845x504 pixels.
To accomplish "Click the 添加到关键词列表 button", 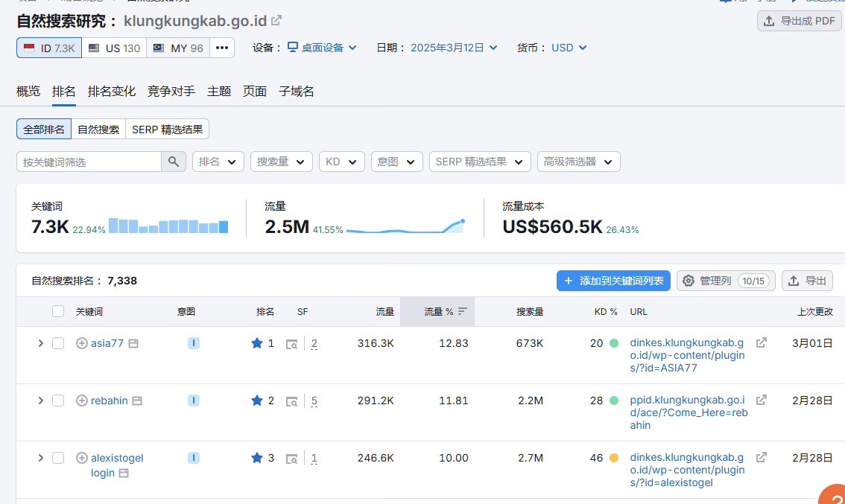I will [613, 281].
